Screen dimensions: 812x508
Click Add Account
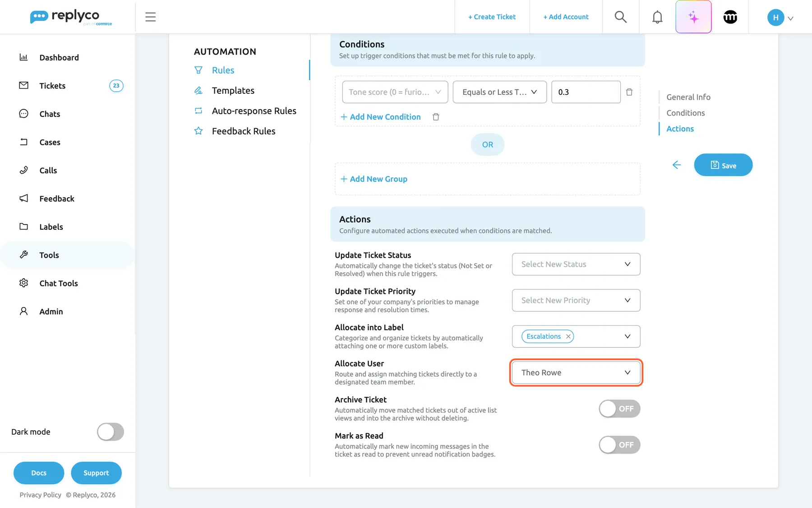pos(566,17)
